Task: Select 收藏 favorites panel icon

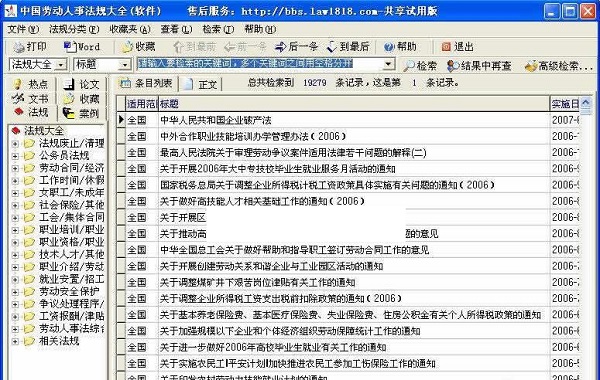Action: click(68, 99)
